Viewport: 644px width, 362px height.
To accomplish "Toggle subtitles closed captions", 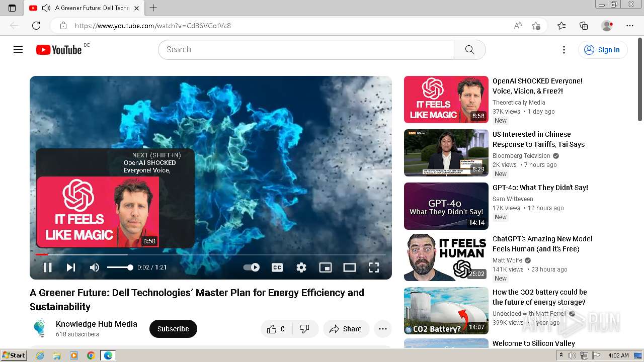I will click(x=277, y=267).
